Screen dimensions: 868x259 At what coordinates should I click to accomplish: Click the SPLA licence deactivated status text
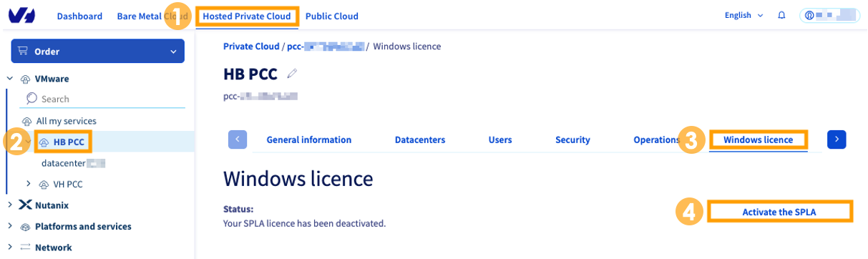click(x=305, y=223)
